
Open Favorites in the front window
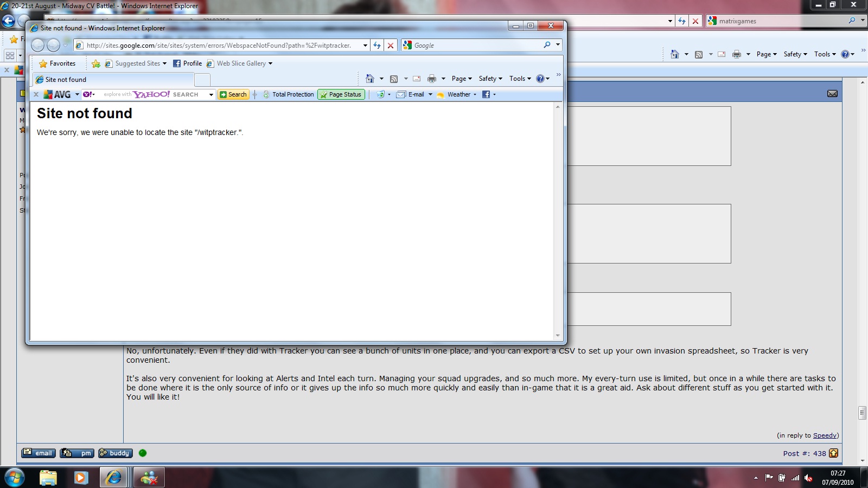(57, 63)
